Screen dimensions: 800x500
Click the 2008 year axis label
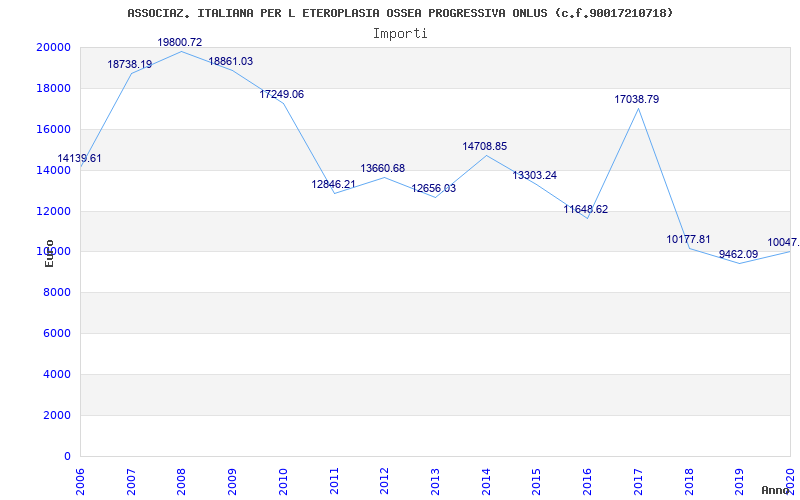pos(182,481)
